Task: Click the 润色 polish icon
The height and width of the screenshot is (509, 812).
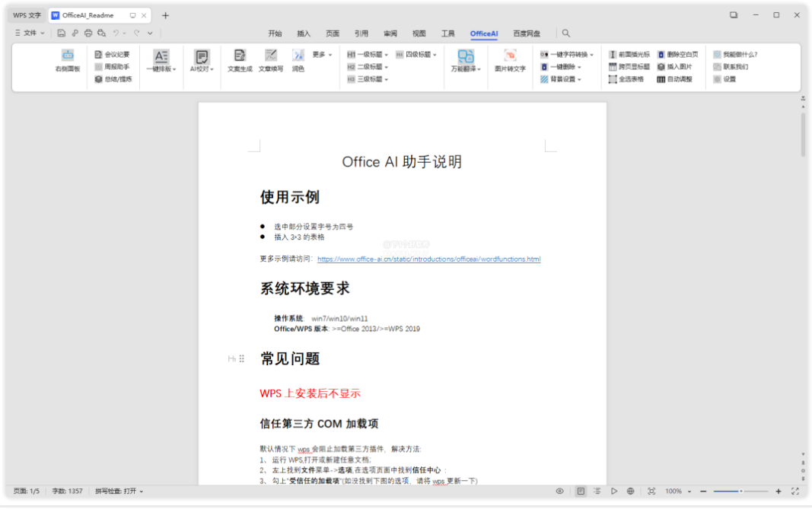Action: (x=298, y=56)
